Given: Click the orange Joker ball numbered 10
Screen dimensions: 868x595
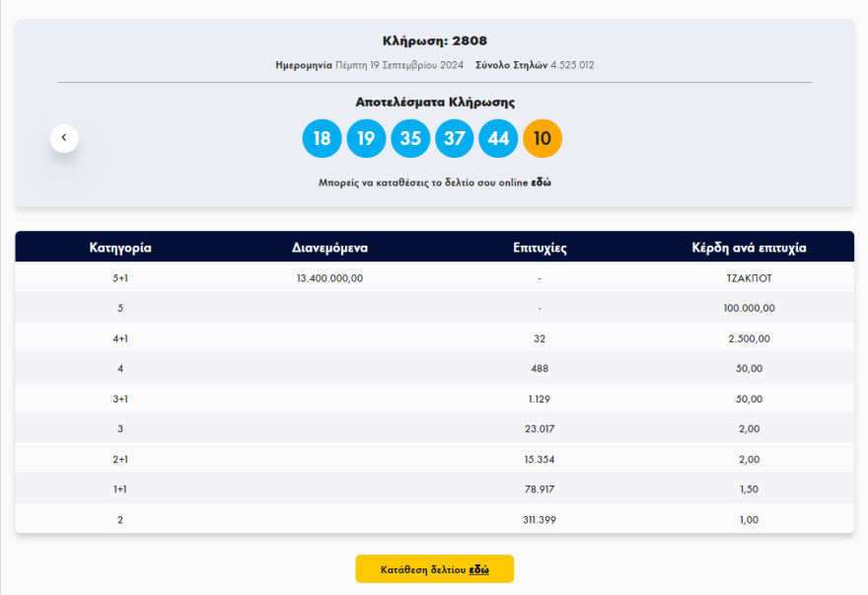Looking at the screenshot, I should (542, 138).
